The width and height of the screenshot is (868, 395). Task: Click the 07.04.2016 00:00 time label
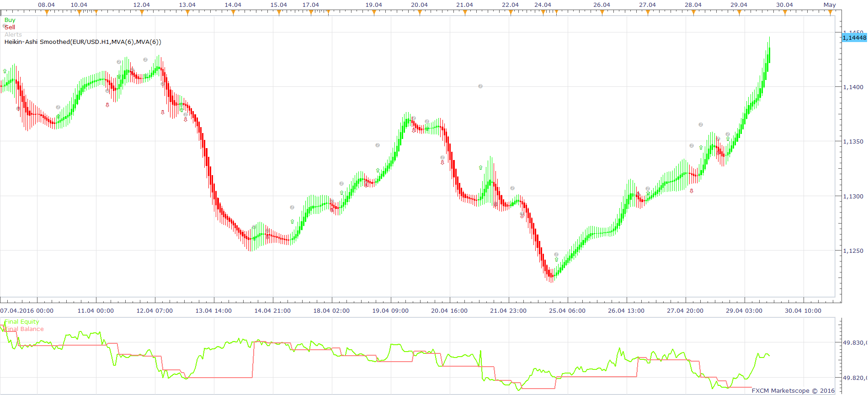[x=27, y=311]
